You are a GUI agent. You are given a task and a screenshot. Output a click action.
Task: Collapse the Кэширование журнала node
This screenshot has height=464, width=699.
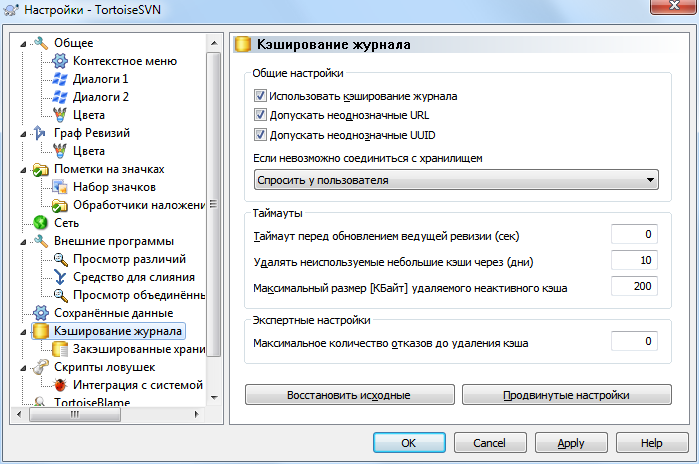pyautogui.click(x=23, y=332)
